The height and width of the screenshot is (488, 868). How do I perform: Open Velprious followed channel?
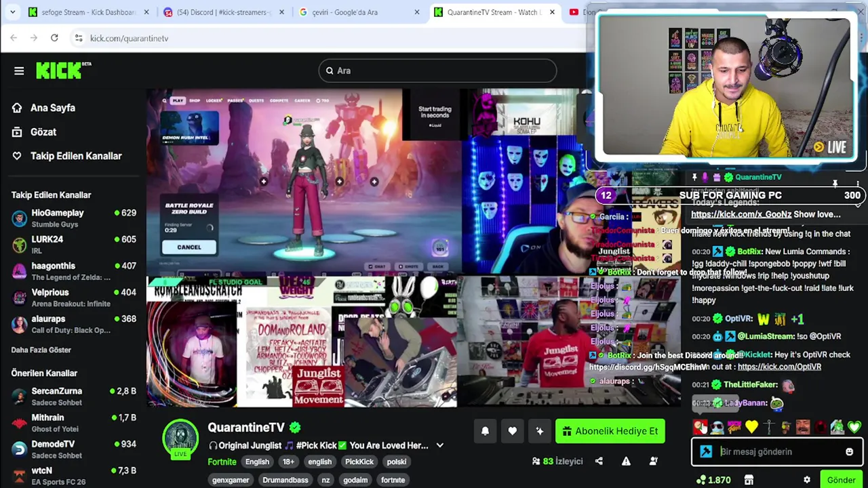73,298
